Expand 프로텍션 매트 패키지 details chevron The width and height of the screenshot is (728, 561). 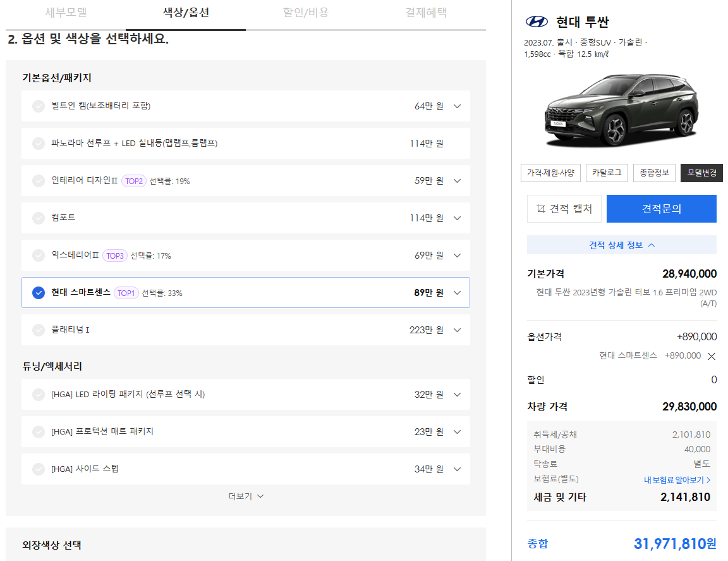[458, 432]
